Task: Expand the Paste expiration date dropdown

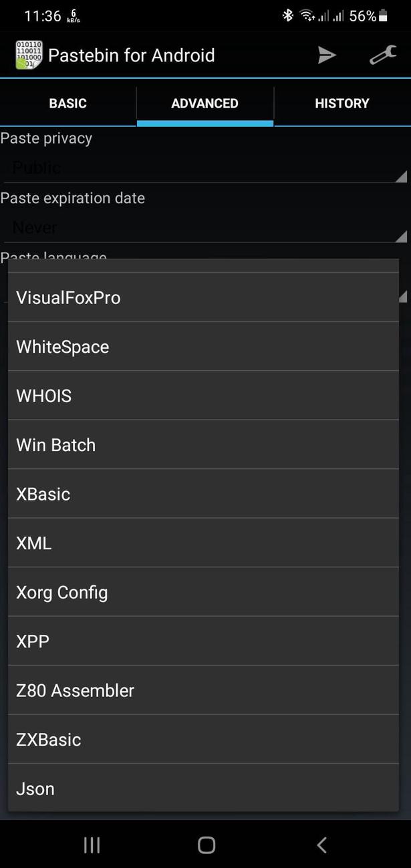Action: [x=204, y=228]
